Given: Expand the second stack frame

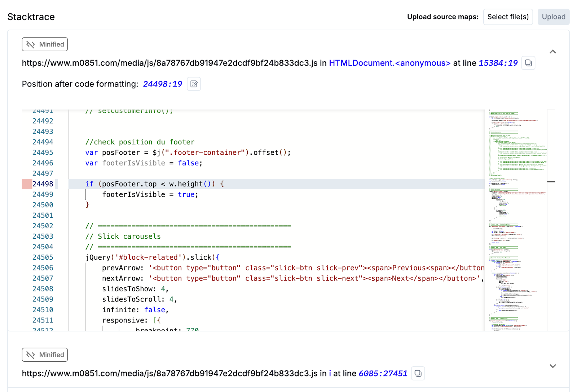Looking at the screenshot, I should click(x=552, y=366).
